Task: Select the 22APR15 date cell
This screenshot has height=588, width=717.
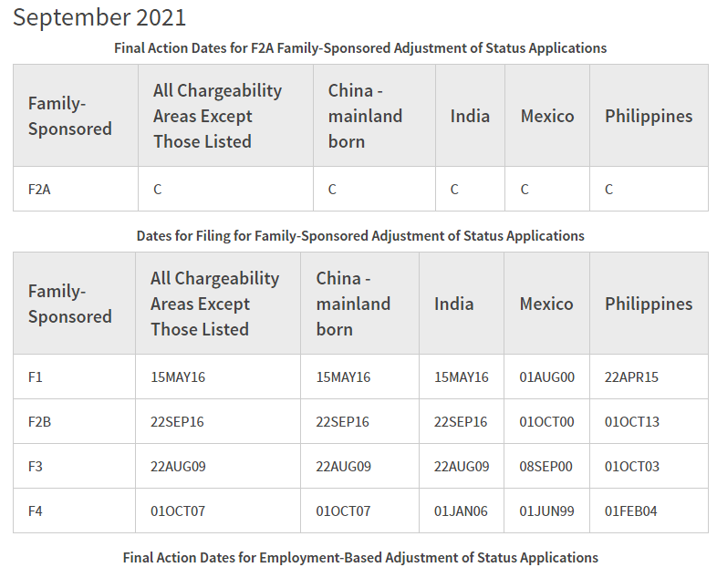Action: tap(631, 377)
